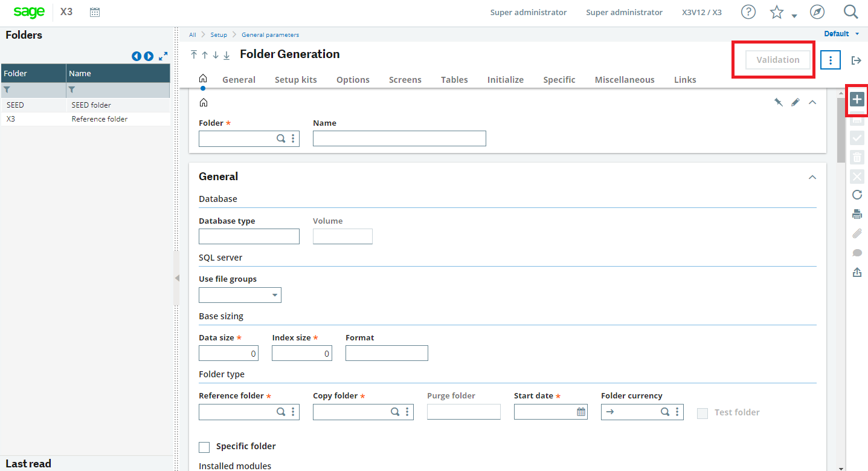This screenshot has height=471, width=868.
Task: Click the Validation button
Action: (777, 59)
